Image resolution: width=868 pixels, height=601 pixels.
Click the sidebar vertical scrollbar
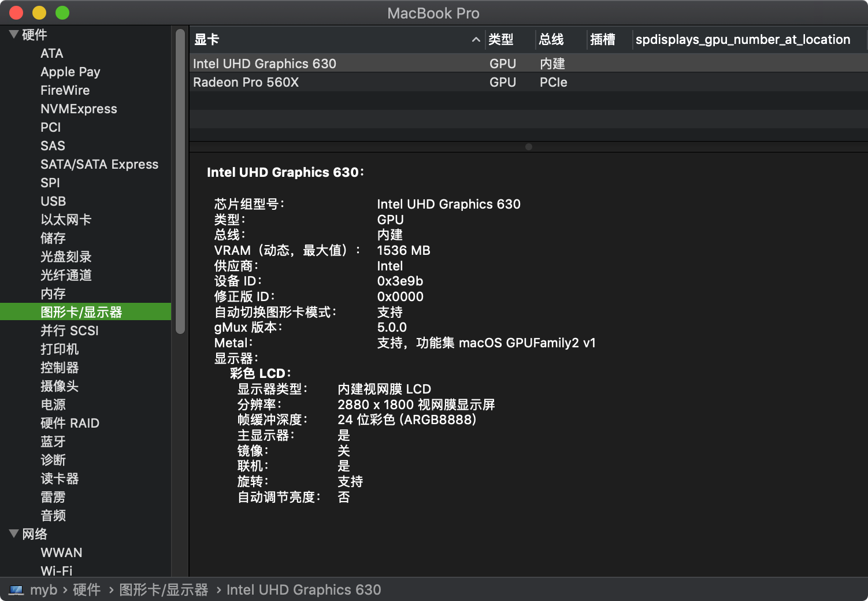point(180,181)
